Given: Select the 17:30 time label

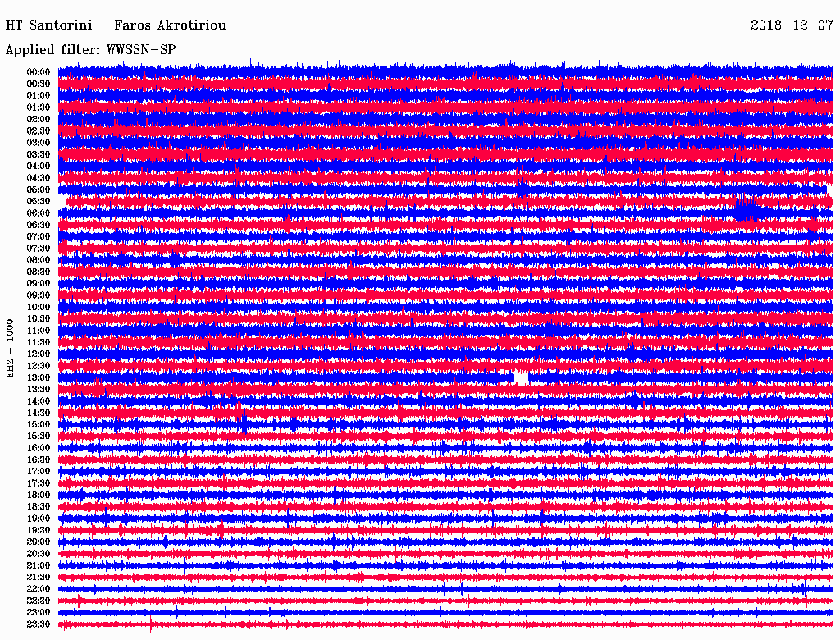Looking at the screenshot, I should pyautogui.click(x=39, y=483).
